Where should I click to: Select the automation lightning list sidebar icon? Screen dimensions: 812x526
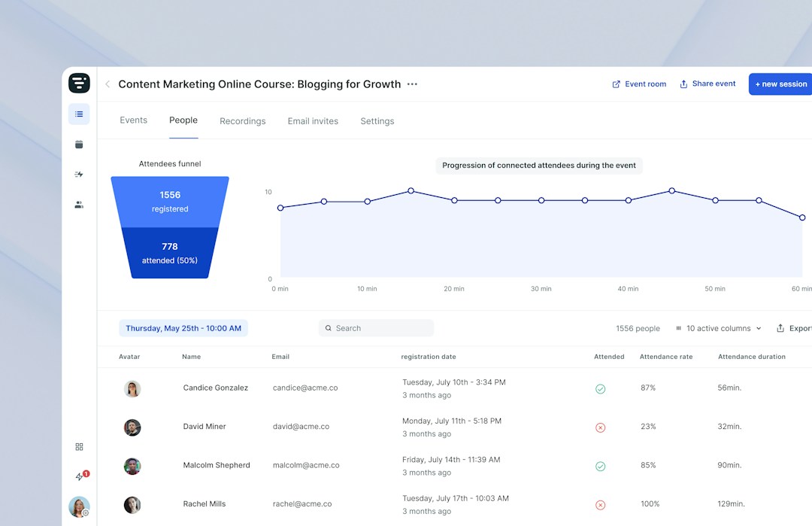coord(79,174)
